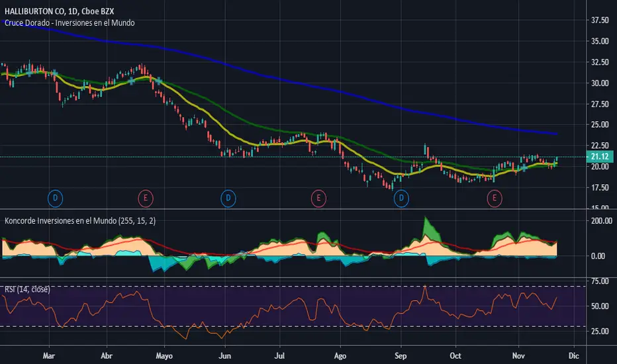Click the earnings marker near late October
617x364 pixels.
[495, 198]
